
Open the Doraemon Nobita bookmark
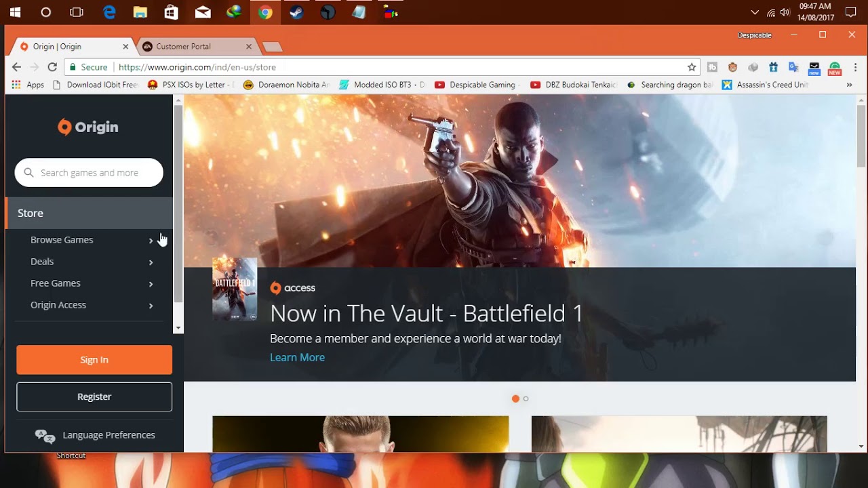(286, 85)
